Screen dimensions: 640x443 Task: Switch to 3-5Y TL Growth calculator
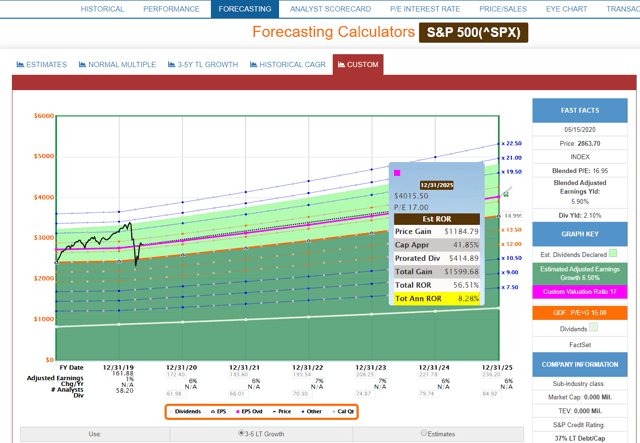pyautogui.click(x=203, y=65)
